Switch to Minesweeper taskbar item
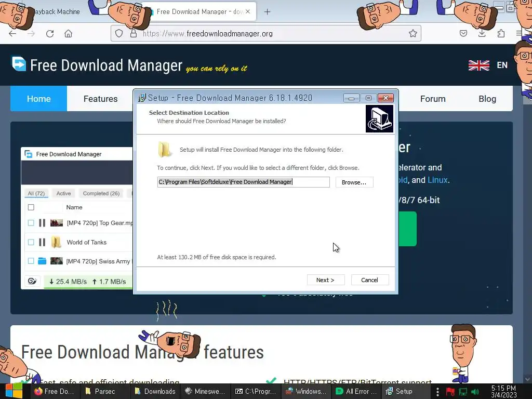This screenshot has width=532, height=399. (205, 391)
